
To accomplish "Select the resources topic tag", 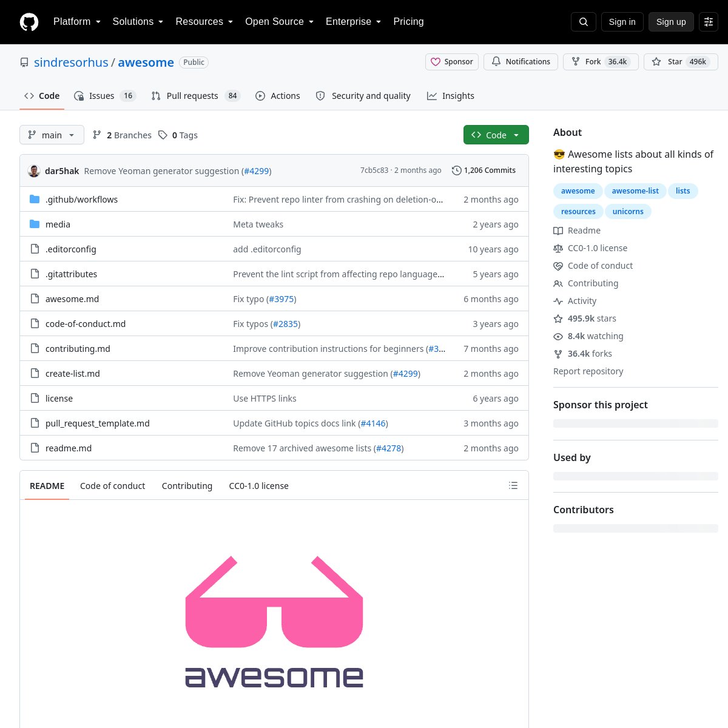I will click(x=578, y=212).
